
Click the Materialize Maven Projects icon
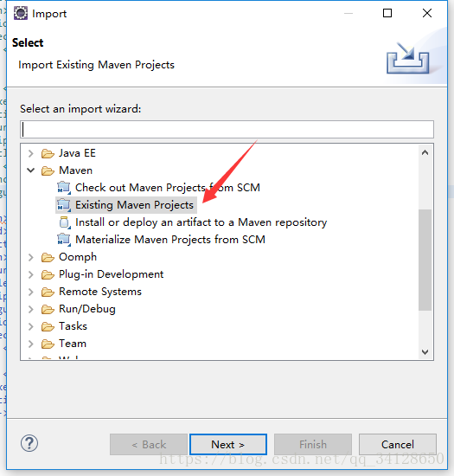click(64, 240)
